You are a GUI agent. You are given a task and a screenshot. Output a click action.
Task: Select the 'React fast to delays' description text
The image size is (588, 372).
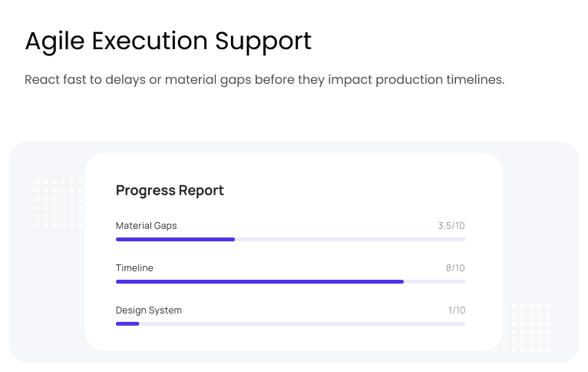pos(264,80)
